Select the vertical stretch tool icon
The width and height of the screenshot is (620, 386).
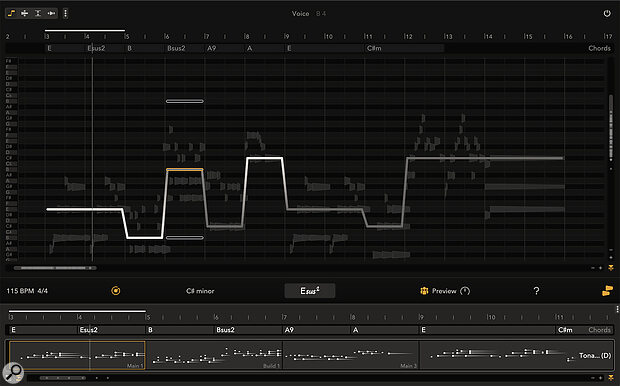pyautogui.click(x=38, y=13)
